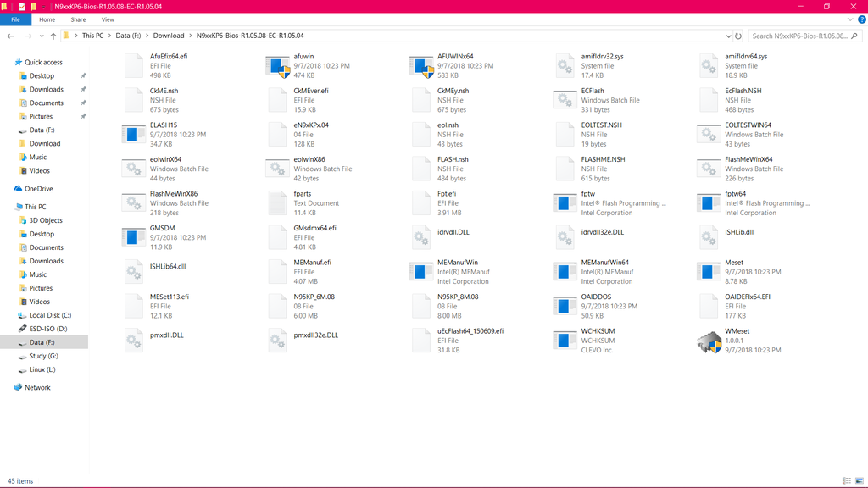Image resolution: width=868 pixels, height=488 pixels.
Task: Go back to the previous folder
Action: pos(10,36)
